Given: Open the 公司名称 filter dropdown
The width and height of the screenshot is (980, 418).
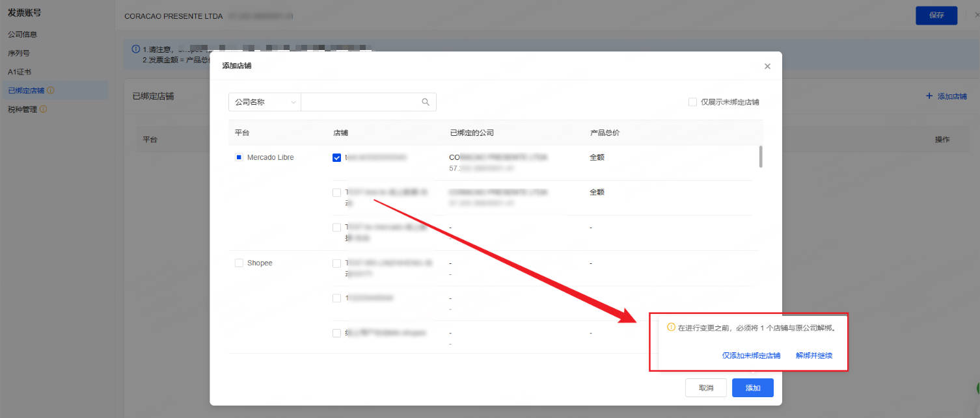Looking at the screenshot, I should coord(264,102).
